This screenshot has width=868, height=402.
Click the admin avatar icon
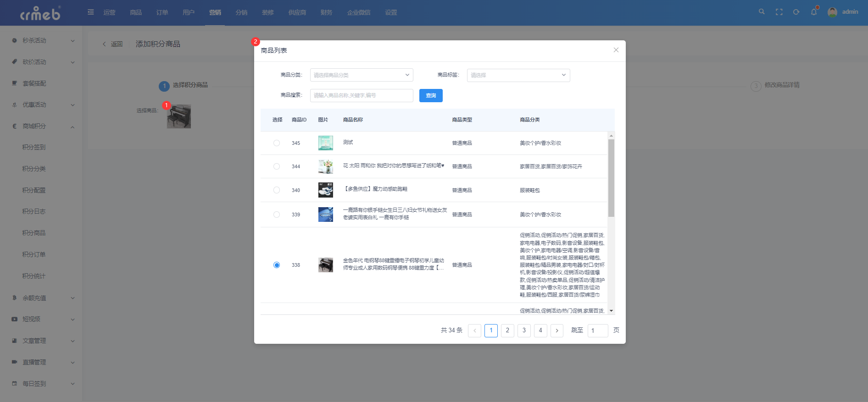pyautogui.click(x=832, y=12)
